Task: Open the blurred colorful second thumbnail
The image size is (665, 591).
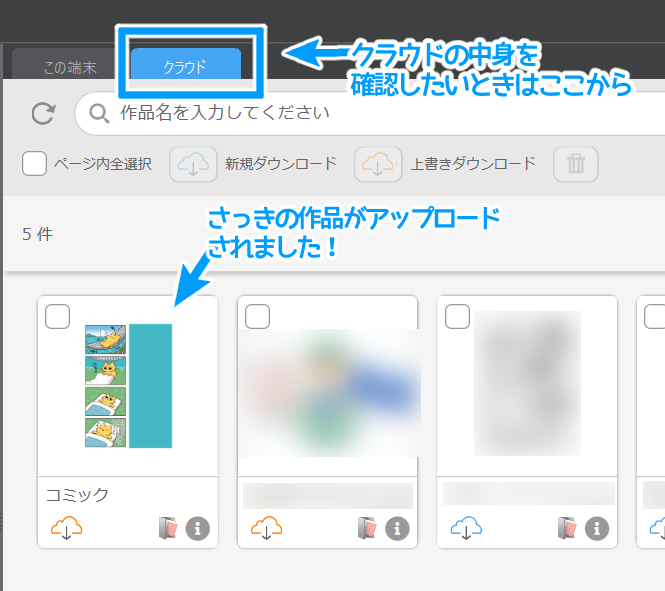Action: coord(329,393)
